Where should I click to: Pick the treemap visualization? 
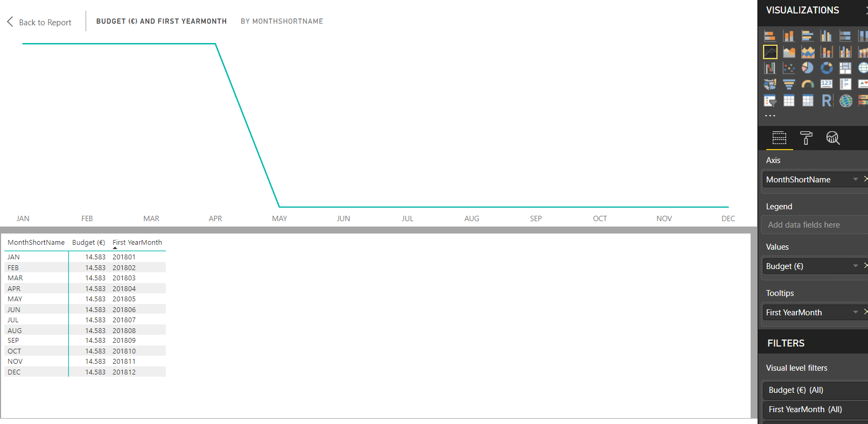(845, 68)
